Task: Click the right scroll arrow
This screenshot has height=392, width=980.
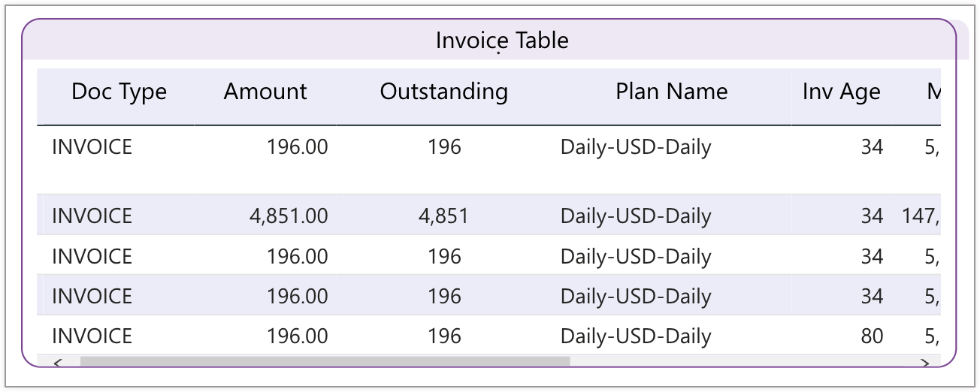Action: point(924,362)
